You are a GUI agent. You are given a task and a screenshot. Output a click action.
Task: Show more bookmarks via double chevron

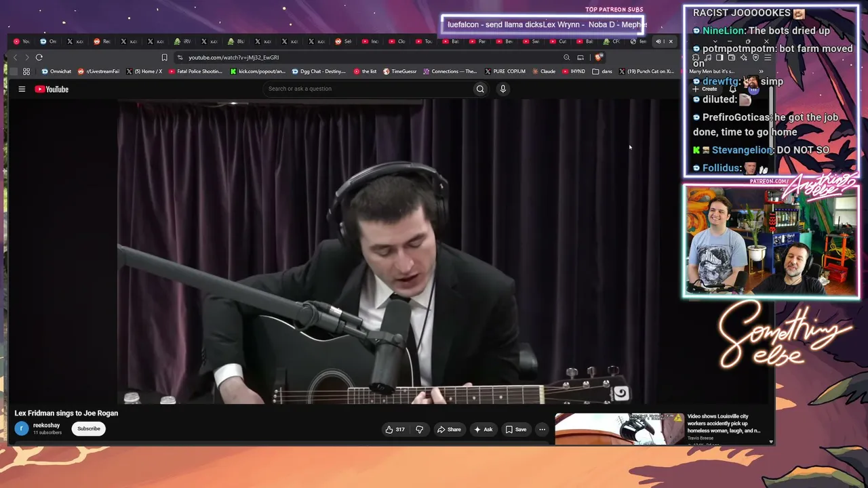761,71
